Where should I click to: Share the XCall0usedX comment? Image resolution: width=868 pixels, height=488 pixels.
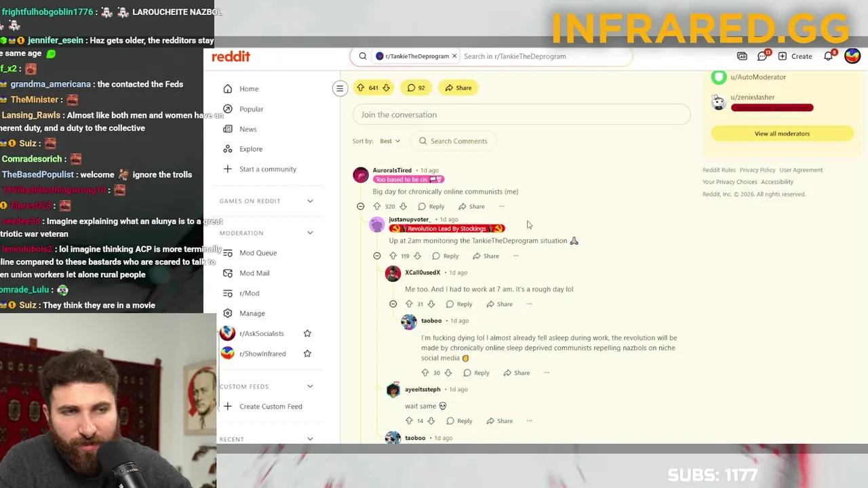499,304
